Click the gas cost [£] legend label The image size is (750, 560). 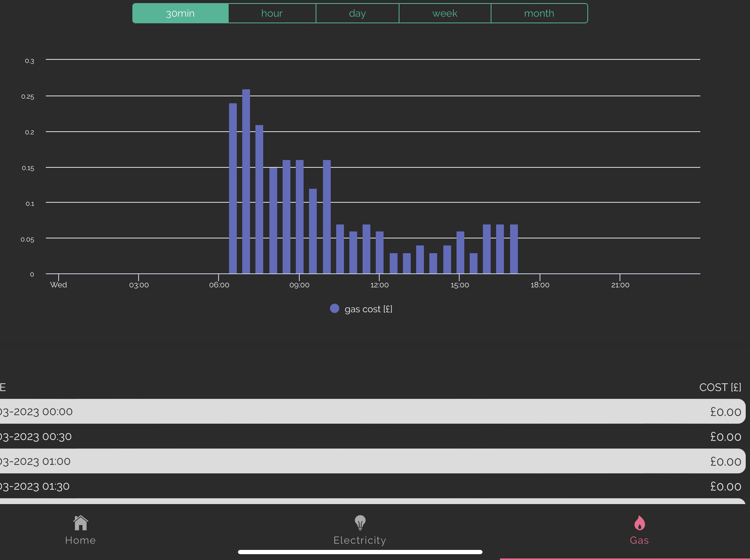click(x=368, y=309)
